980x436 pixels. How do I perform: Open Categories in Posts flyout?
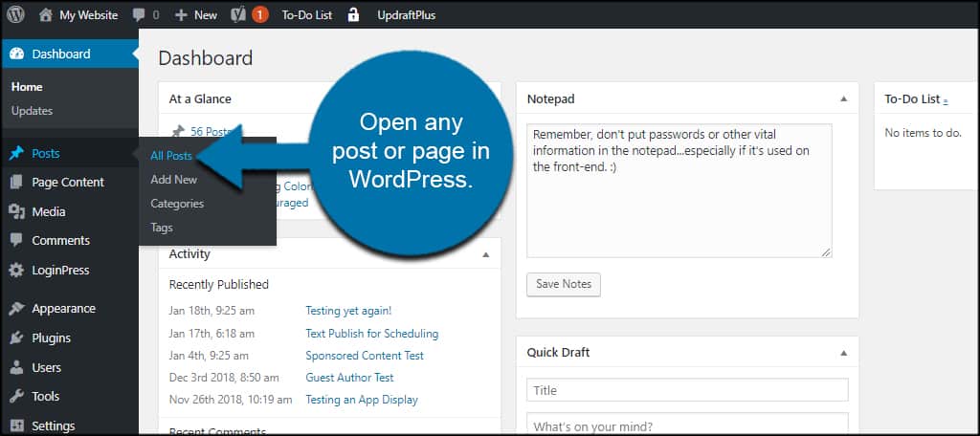pos(177,204)
